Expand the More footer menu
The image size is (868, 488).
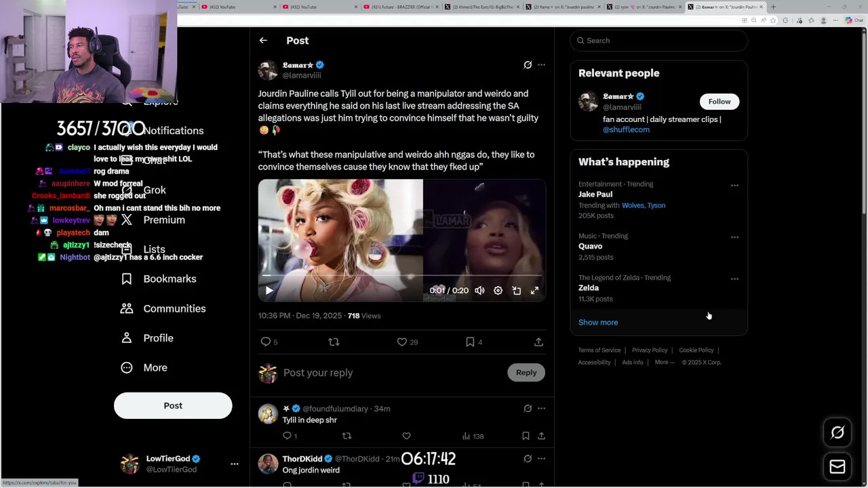(x=665, y=363)
